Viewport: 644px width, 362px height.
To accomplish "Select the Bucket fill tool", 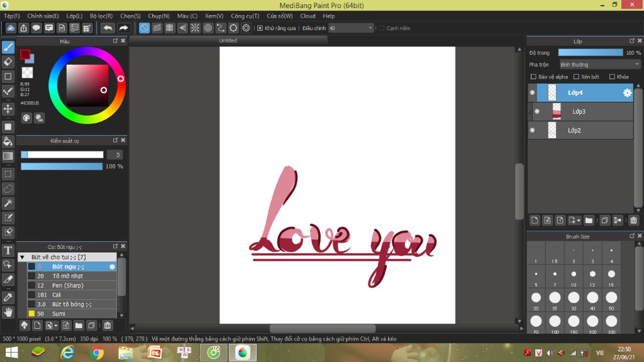I will [x=8, y=141].
